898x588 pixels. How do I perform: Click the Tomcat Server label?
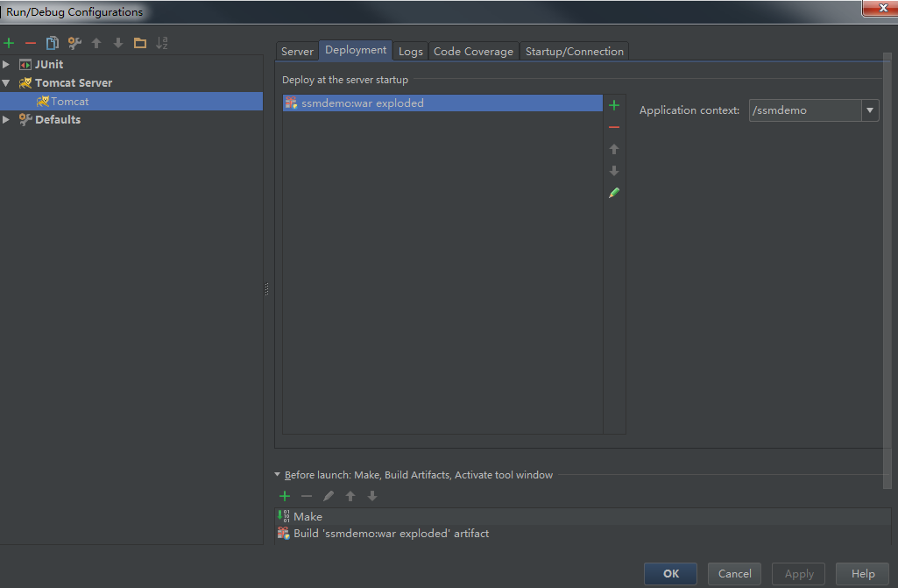(x=74, y=83)
